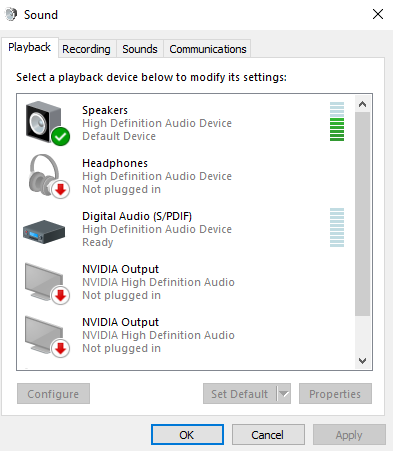The height and width of the screenshot is (451, 393).
Task: Click the Digital Audio level meter
Action: [337, 228]
